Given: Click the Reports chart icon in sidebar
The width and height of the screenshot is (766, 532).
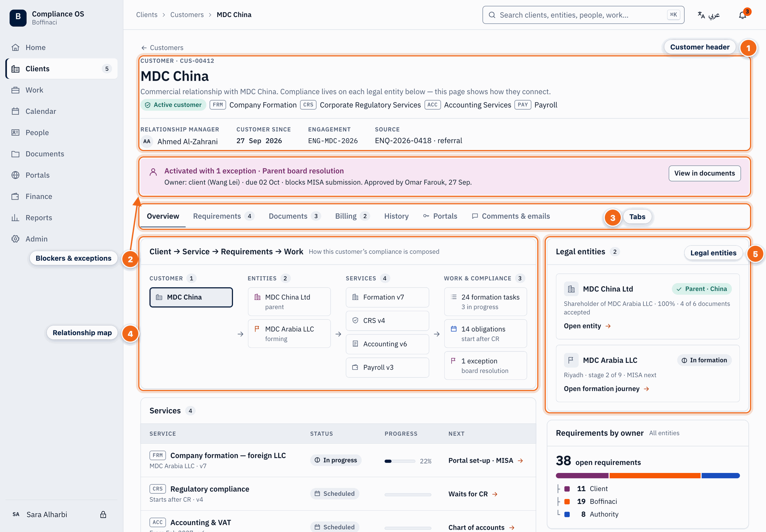Looking at the screenshot, I should tap(15, 218).
